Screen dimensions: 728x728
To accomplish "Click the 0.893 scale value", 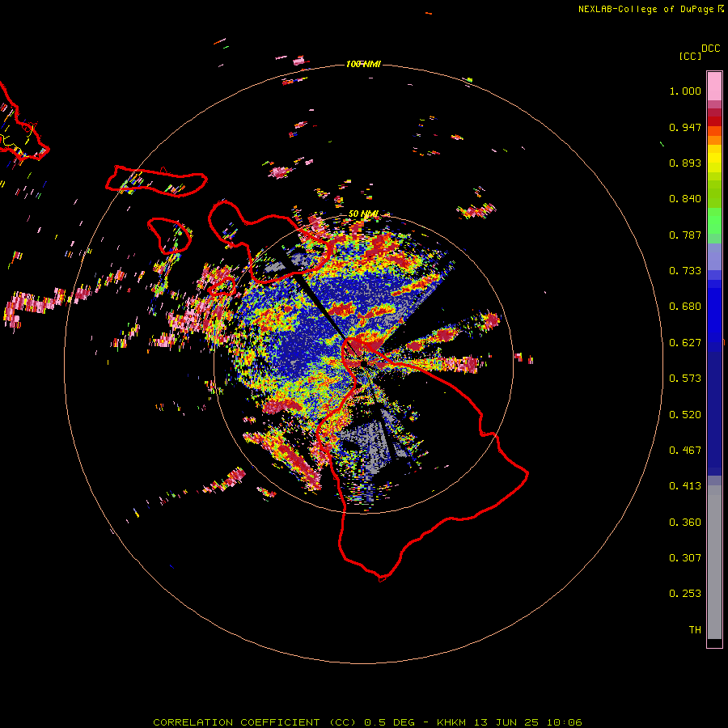I will pyautogui.click(x=685, y=163).
